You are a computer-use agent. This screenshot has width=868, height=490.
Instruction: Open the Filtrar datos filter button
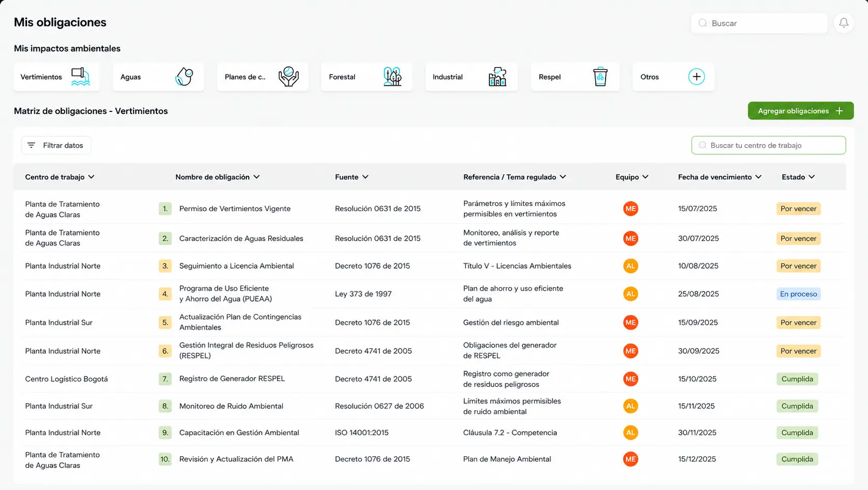56,145
